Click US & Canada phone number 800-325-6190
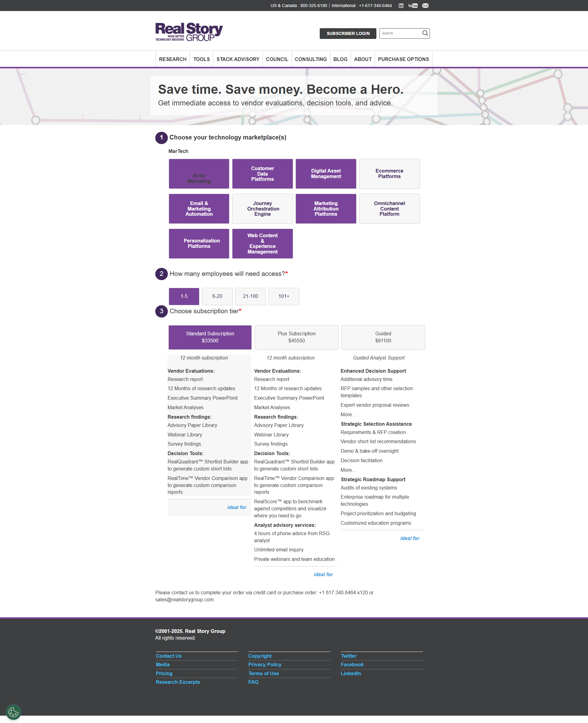The width and height of the screenshot is (588, 723). pyautogui.click(x=313, y=6)
